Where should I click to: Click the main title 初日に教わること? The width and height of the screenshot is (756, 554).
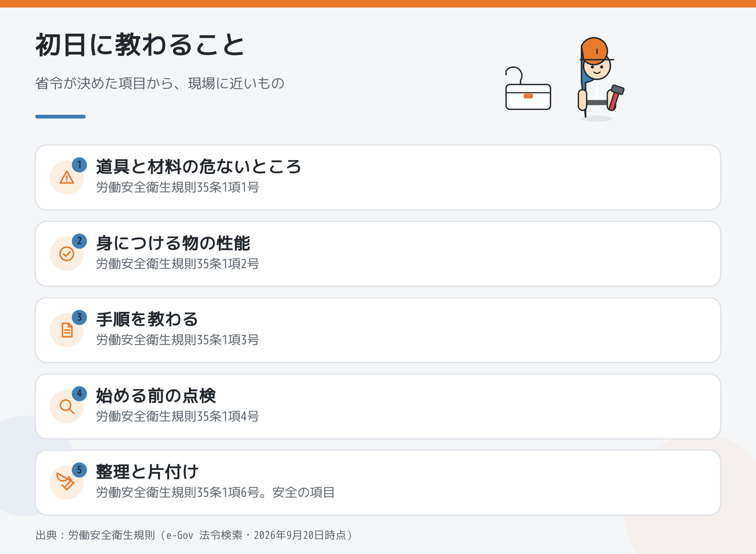coord(140,45)
